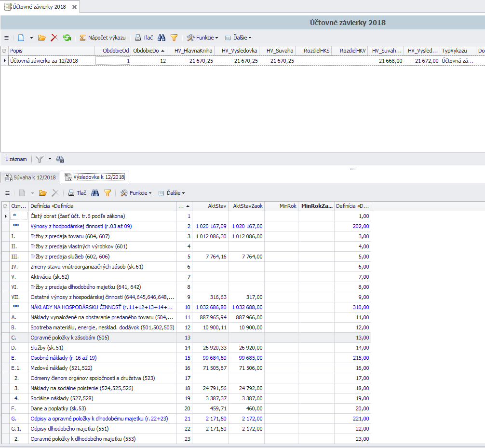Click the Tlač print button in top toolbar
The image size is (485, 448).
click(x=144, y=38)
